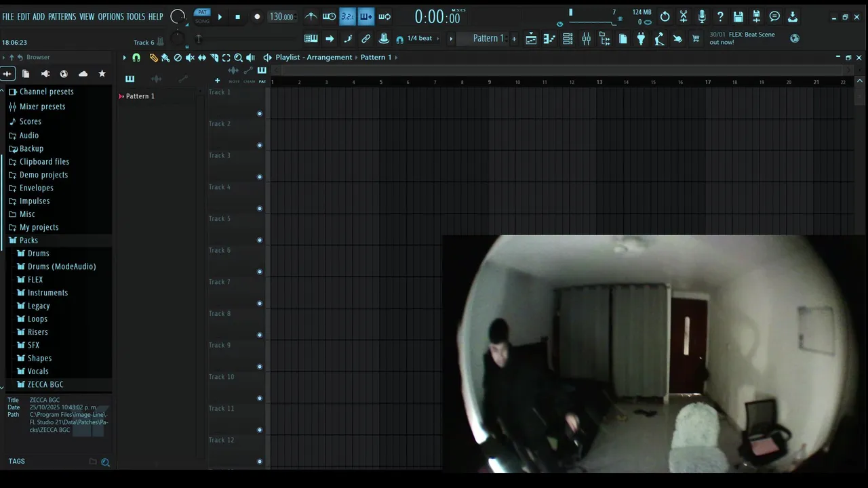Open the browser cloud tab icon
The image size is (868, 488).
(83, 73)
